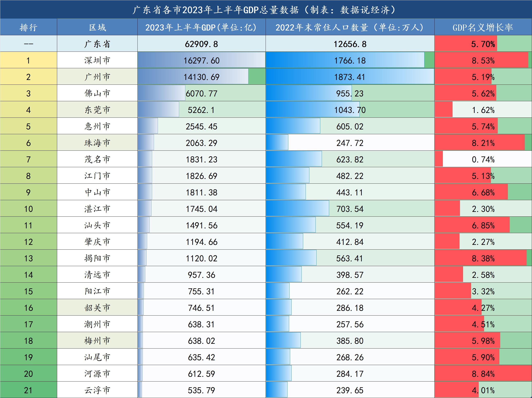Select the GDP value 6070.77
The width and height of the screenshot is (532, 398).
[201, 93]
